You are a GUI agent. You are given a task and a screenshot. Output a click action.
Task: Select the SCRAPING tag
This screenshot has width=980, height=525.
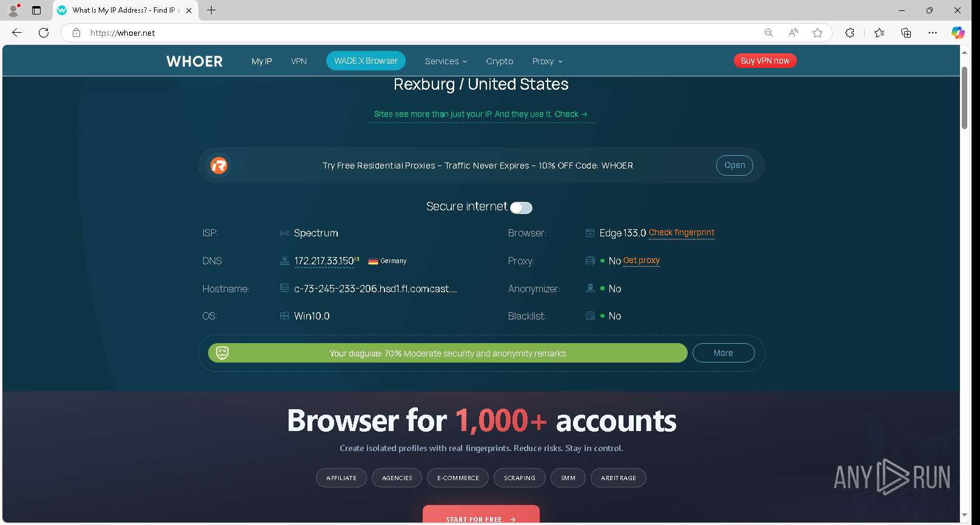(x=520, y=478)
